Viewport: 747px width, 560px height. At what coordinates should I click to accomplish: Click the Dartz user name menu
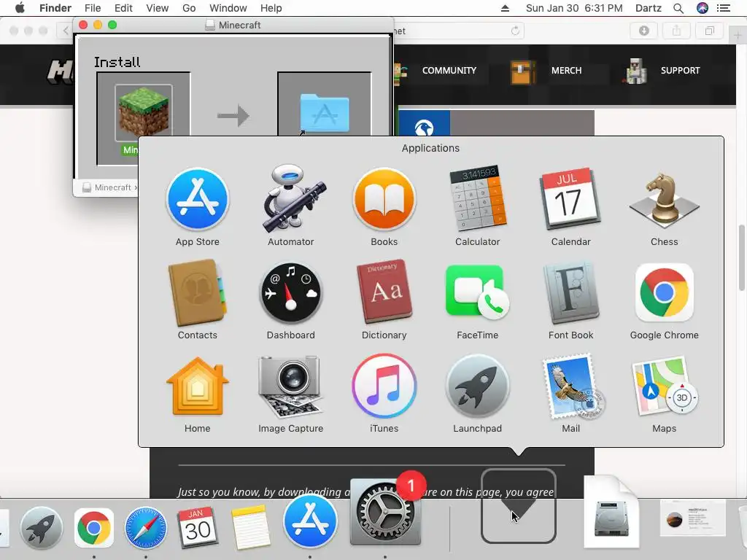(649, 8)
